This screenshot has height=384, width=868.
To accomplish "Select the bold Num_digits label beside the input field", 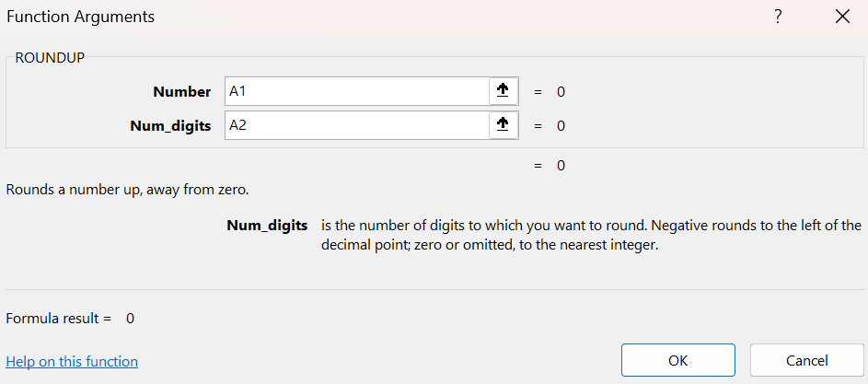I will (170, 126).
